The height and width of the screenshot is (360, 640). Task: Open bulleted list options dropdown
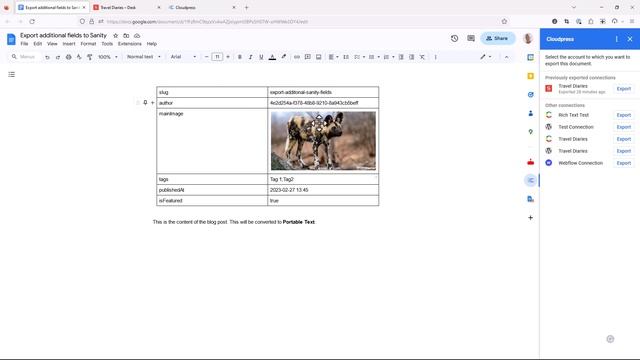click(374, 57)
